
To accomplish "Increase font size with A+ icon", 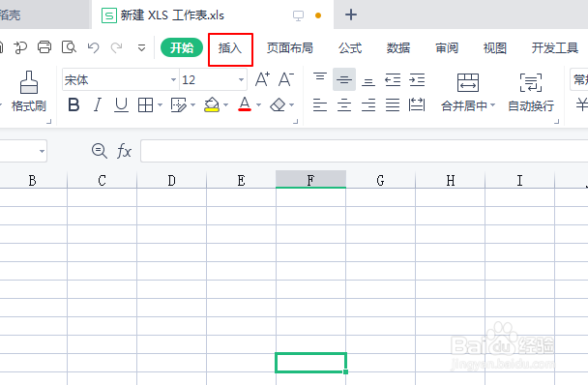I will coord(262,79).
